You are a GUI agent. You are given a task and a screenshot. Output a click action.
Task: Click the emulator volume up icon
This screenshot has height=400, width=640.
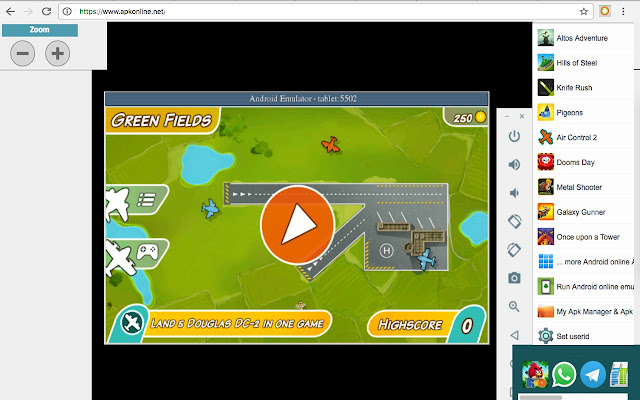(x=514, y=164)
